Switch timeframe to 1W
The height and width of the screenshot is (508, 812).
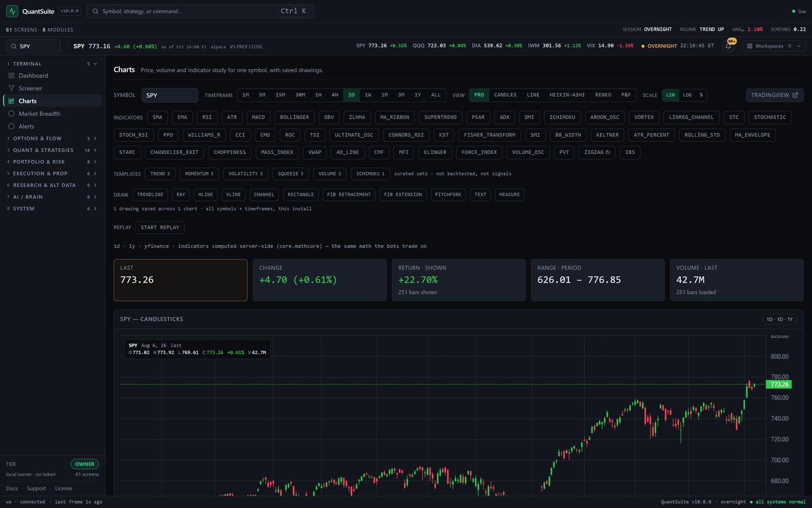[368, 95]
